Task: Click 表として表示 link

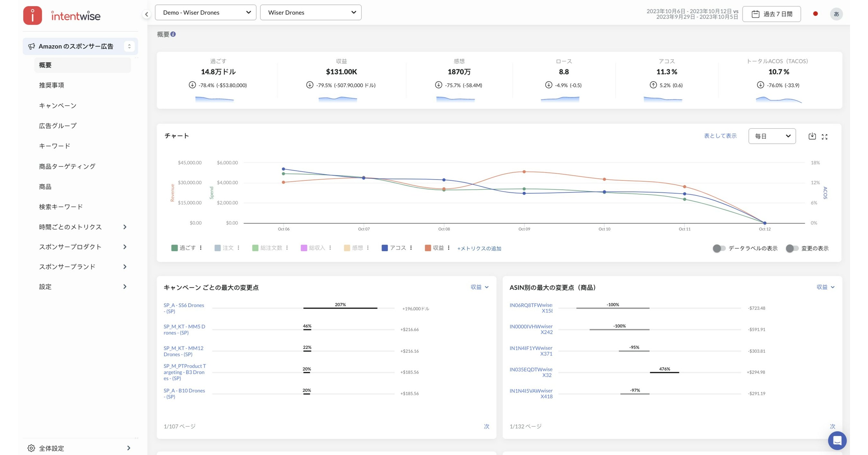Action: pos(720,135)
